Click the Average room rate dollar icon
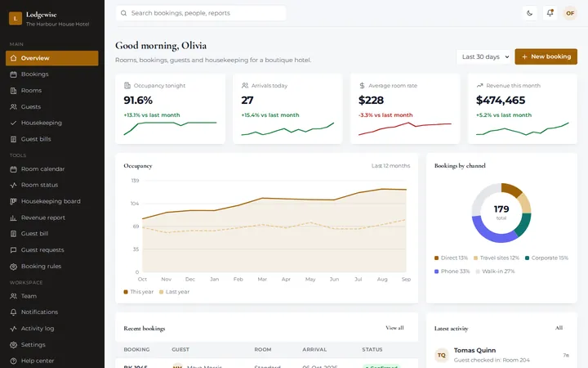The image size is (588, 368). 362,86
